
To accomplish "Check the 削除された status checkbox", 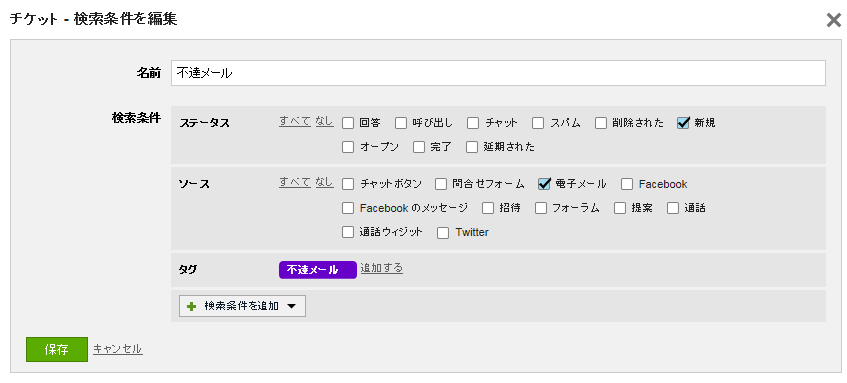I will (x=601, y=123).
